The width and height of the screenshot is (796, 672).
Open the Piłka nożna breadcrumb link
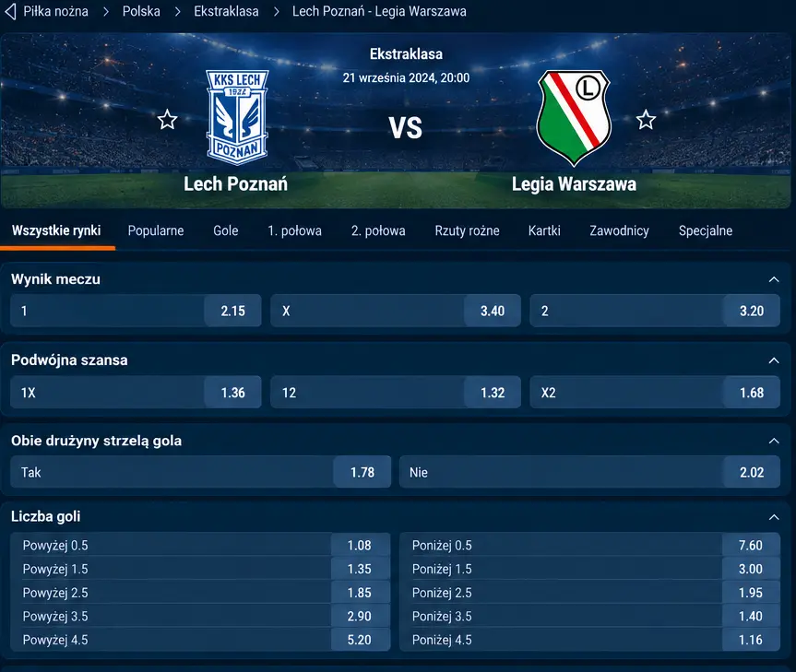point(56,11)
